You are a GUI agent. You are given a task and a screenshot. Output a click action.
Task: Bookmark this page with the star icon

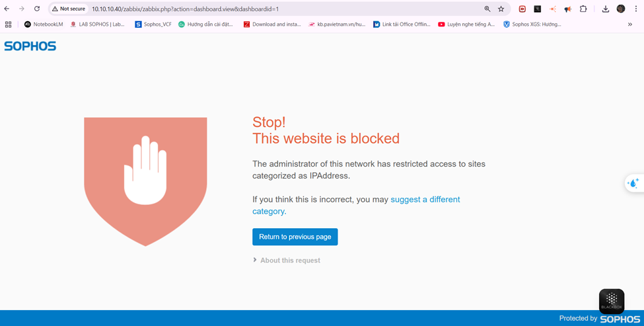501,9
